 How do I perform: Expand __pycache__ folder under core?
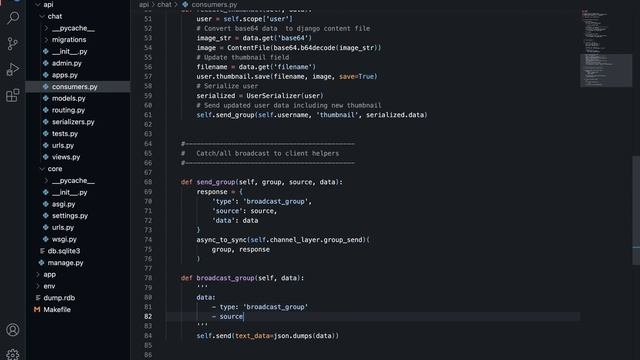46,181
